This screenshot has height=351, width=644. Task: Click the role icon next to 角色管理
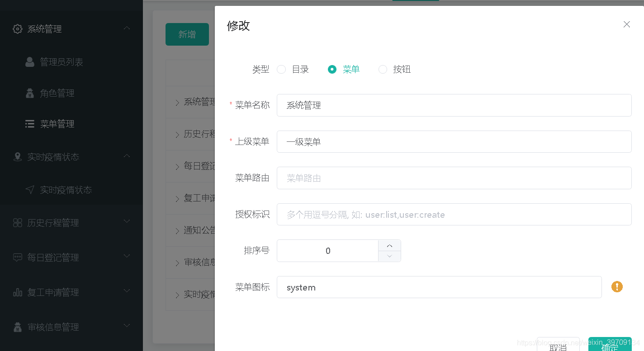30,93
